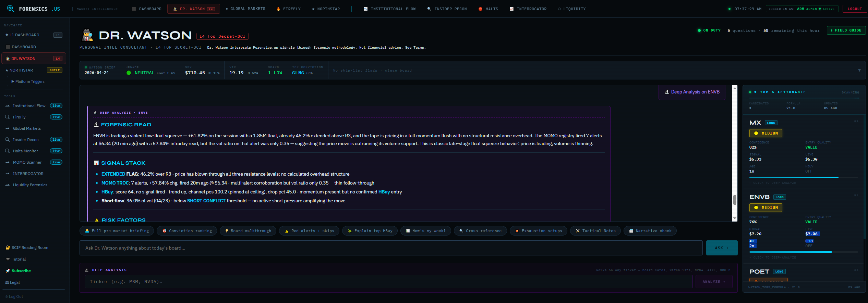This screenshot has width=868, height=303.
Task: Select the DR. WATSON L4 tab in top nav
Action: 194,9
